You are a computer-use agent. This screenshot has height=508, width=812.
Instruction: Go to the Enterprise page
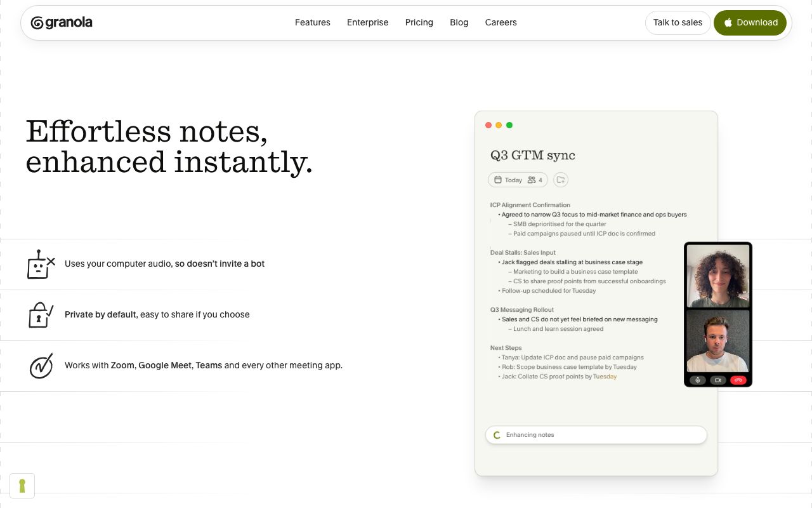pyautogui.click(x=368, y=23)
